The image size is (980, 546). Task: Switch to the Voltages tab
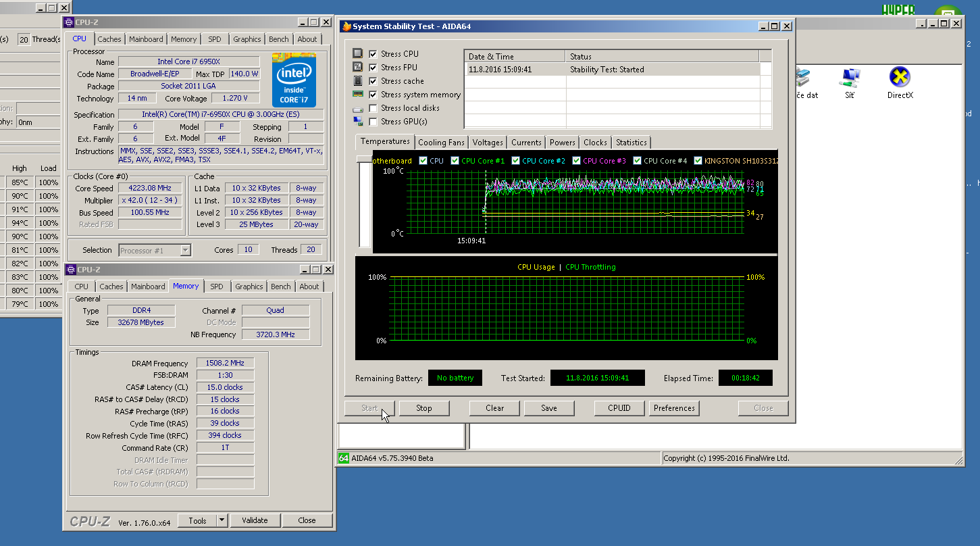[488, 143]
